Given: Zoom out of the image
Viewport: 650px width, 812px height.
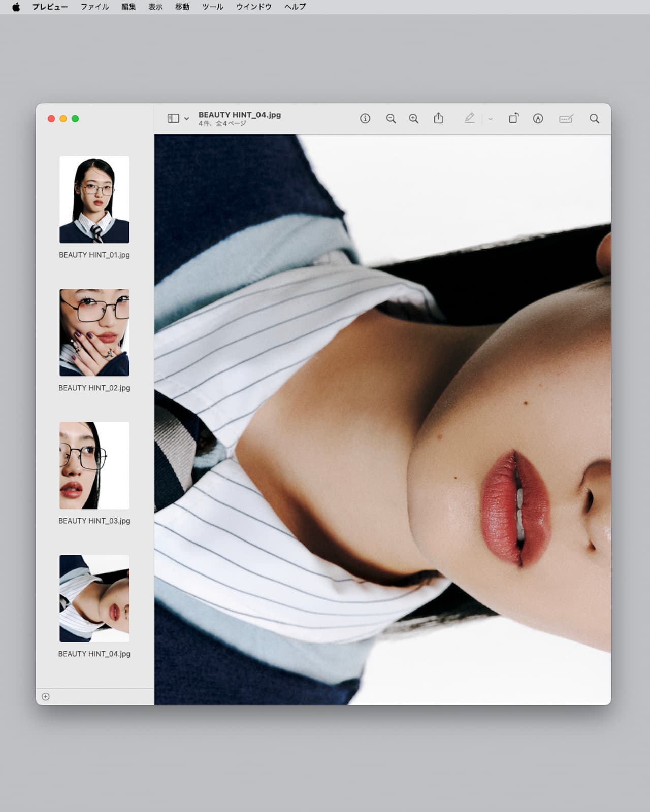Looking at the screenshot, I should coord(391,119).
